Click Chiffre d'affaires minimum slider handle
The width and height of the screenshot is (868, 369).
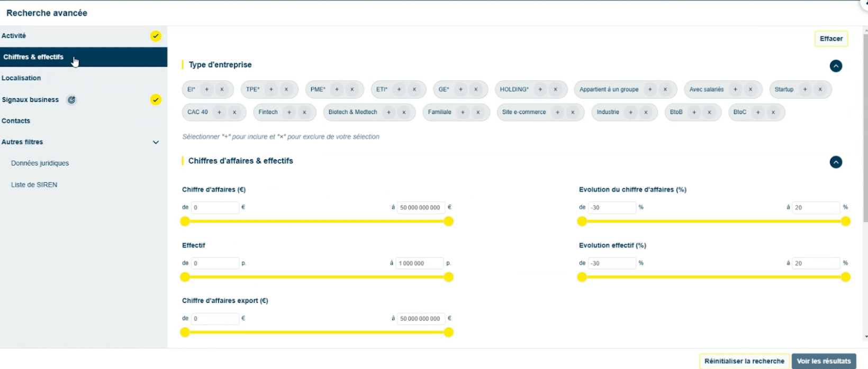click(x=185, y=222)
